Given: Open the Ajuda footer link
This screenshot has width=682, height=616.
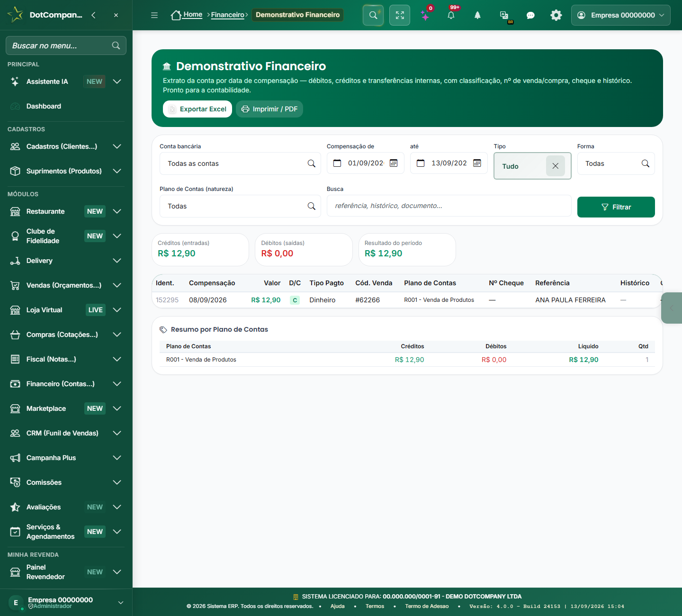Looking at the screenshot, I should point(337,606).
